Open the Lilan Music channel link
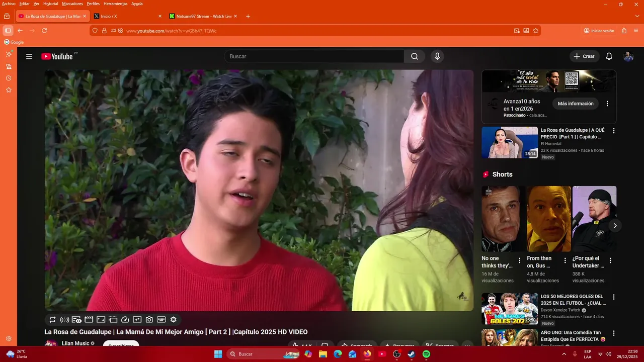This screenshot has height=362, width=644. coord(75,343)
